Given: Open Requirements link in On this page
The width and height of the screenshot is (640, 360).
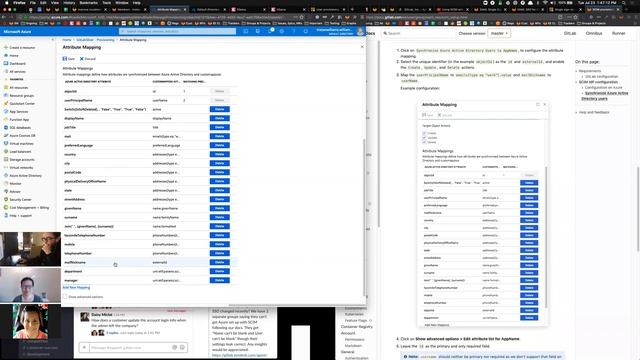Looking at the screenshot, I should [x=590, y=71].
